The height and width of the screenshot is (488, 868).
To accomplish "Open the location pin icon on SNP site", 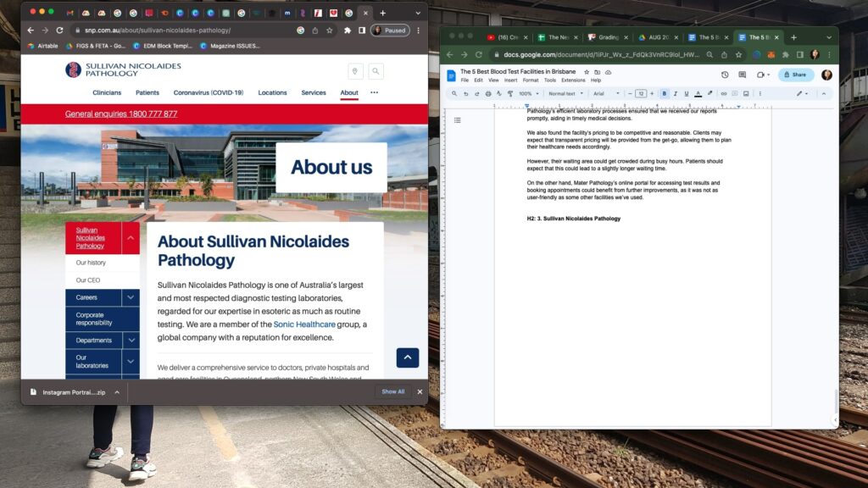I will click(x=355, y=71).
